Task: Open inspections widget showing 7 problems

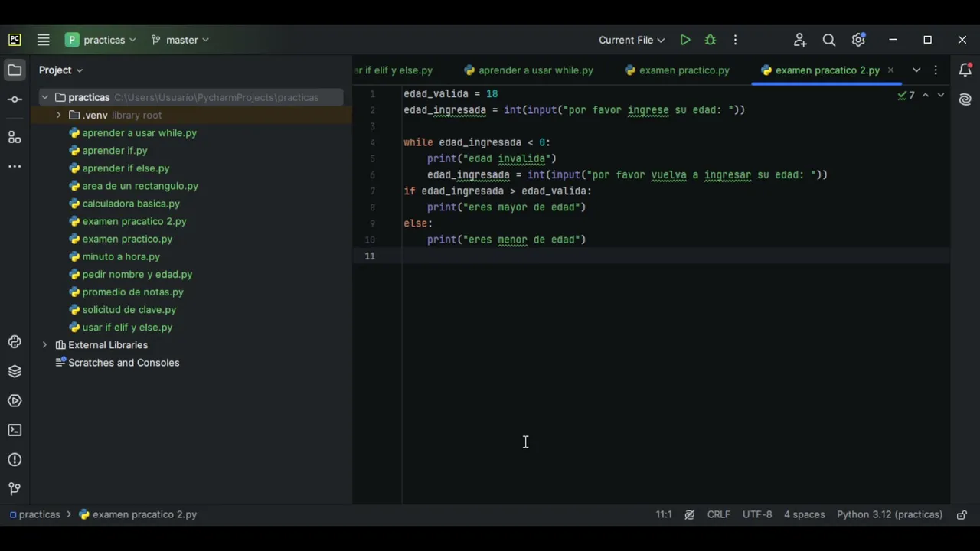Action: pos(906,96)
